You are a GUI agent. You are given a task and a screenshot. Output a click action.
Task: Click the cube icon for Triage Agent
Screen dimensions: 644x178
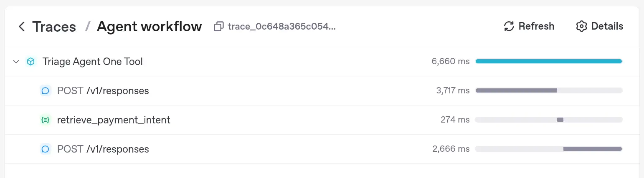[30, 62]
